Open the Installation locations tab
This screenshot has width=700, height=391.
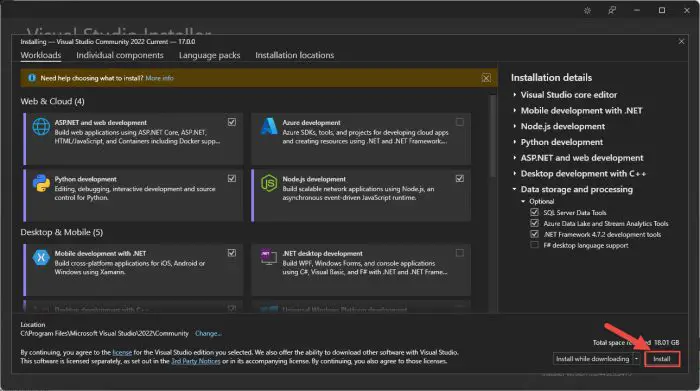(x=295, y=55)
